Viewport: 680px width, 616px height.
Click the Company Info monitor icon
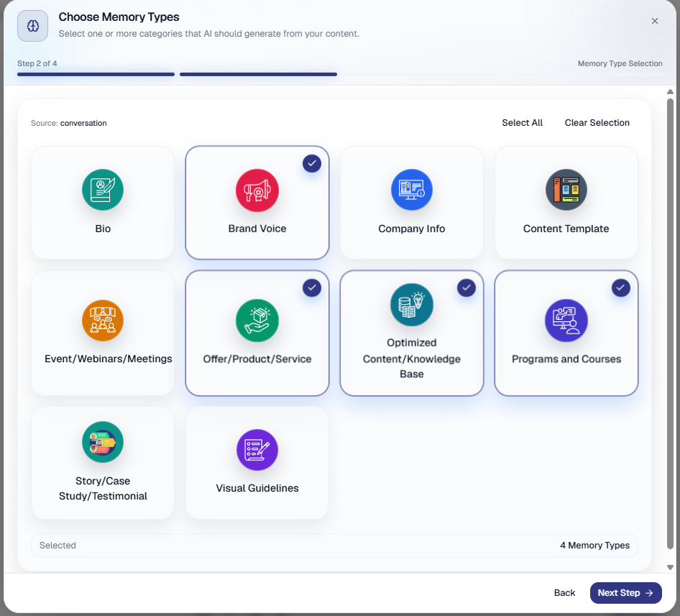[x=412, y=190]
